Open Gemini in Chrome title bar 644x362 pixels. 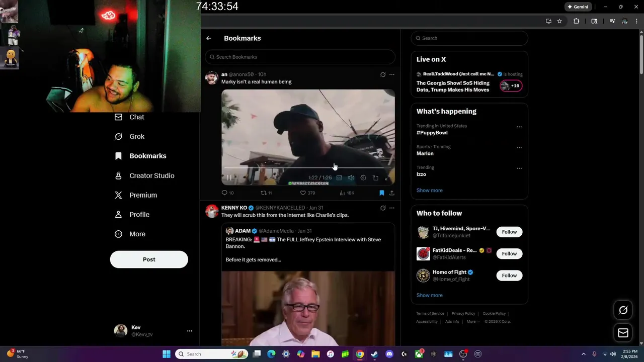578,7
